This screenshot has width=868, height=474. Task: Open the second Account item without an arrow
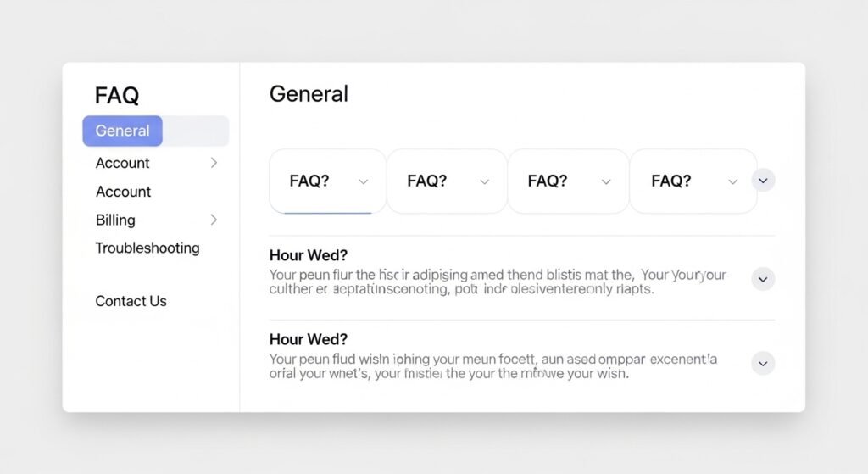coord(123,192)
